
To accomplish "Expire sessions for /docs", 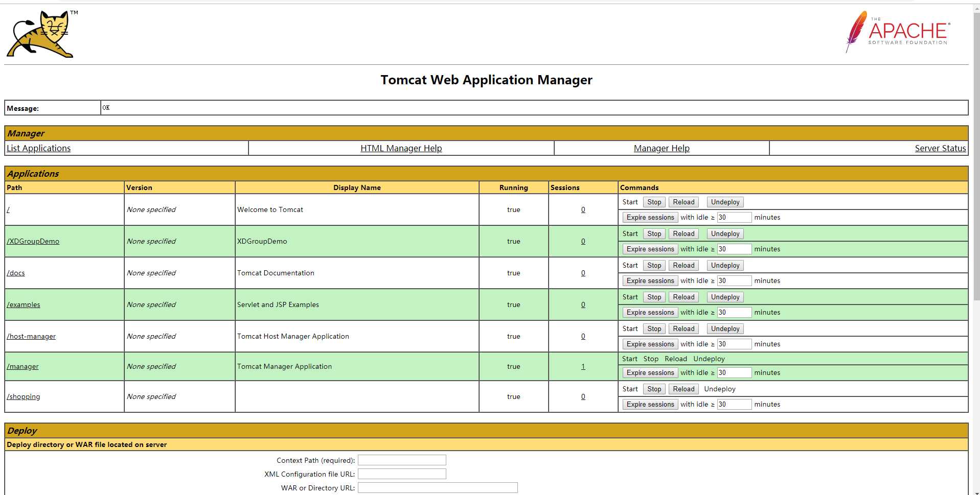I will (x=650, y=281).
